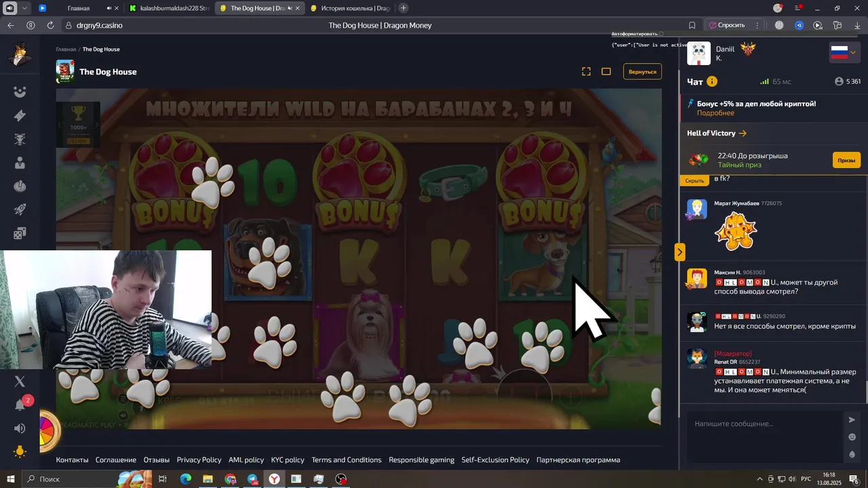View the online users count 5 361
Screen dimensions: 868x488
[x=848, y=81]
